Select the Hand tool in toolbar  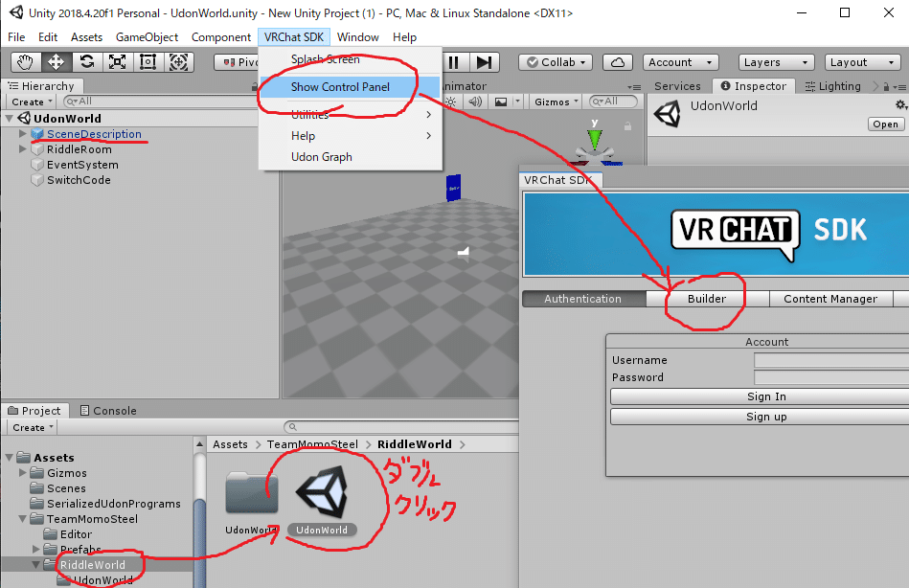point(26,62)
